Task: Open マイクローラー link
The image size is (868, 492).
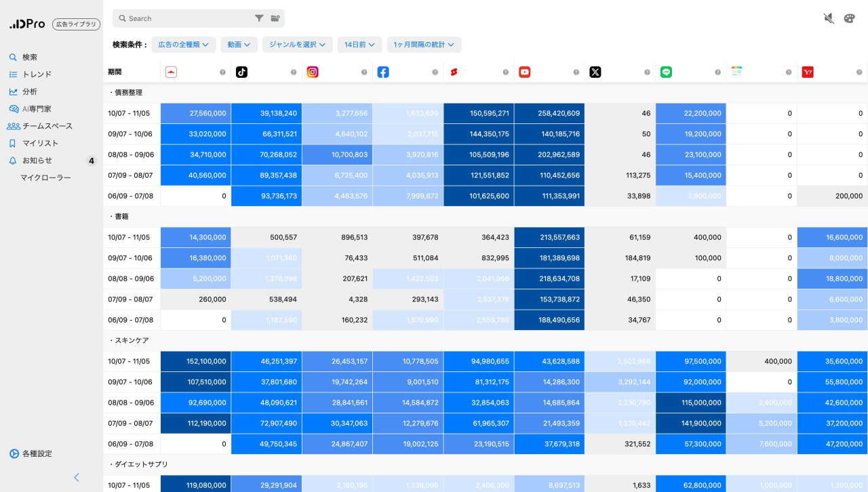Action: [45, 178]
